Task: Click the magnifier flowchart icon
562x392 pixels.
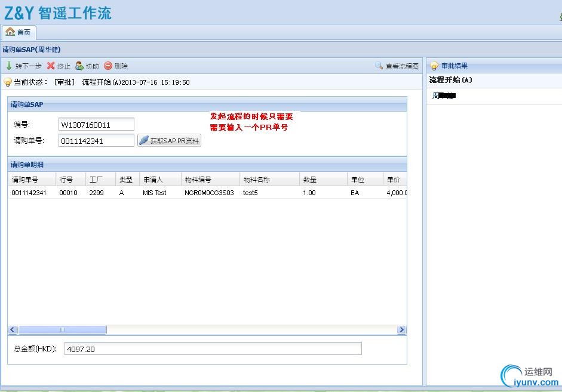Action: coord(379,66)
